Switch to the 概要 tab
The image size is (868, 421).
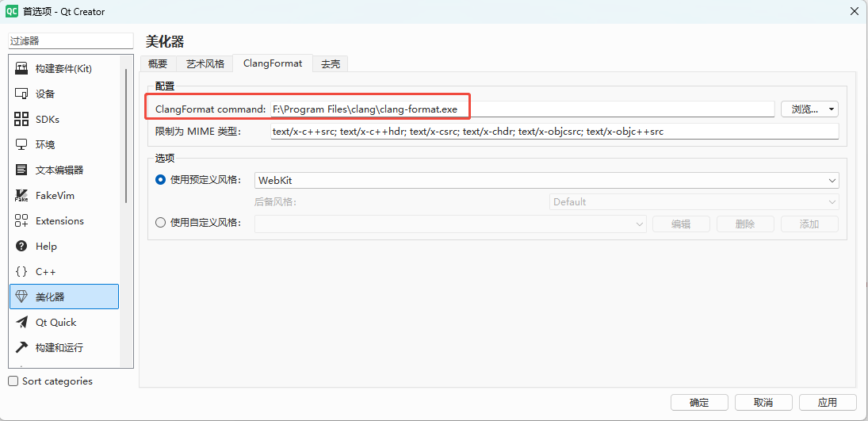pyautogui.click(x=158, y=63)
